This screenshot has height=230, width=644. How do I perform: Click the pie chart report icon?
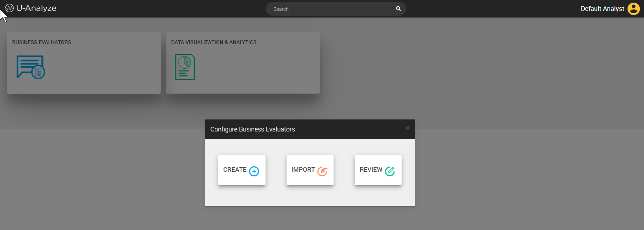coord(185,67)
